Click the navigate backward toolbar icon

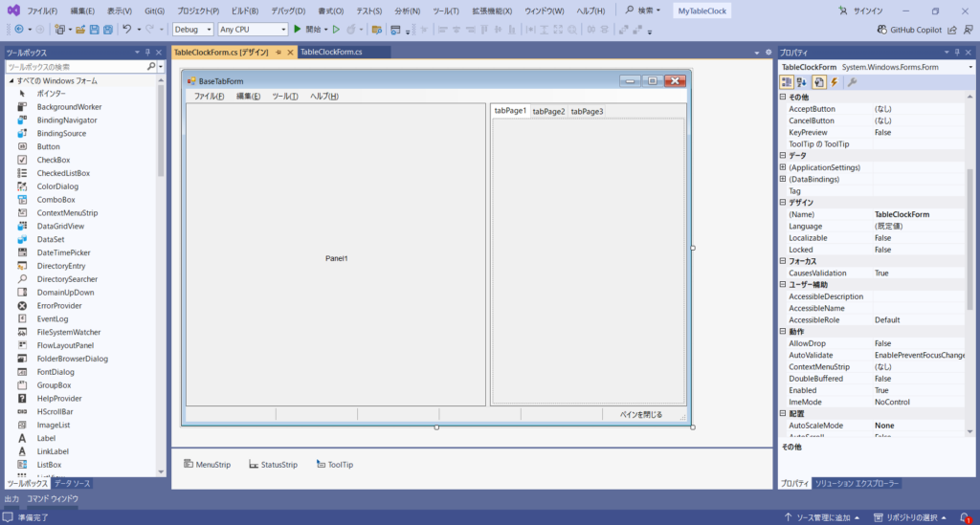(19, 30)
